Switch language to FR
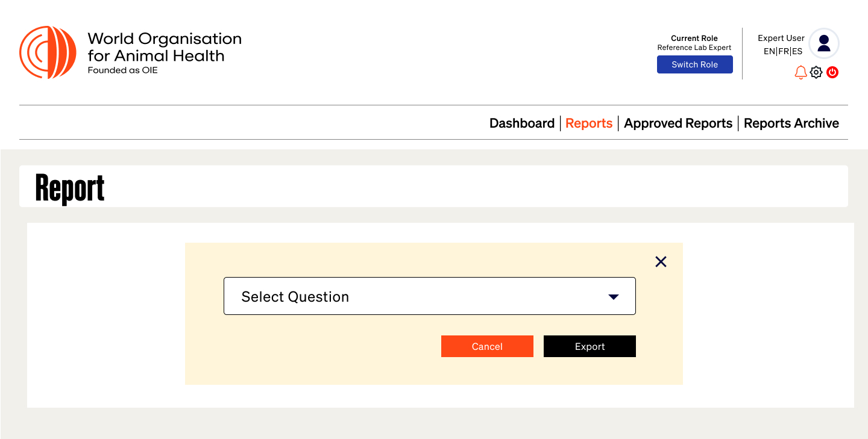The image size is (868, 439). point(784,52)
